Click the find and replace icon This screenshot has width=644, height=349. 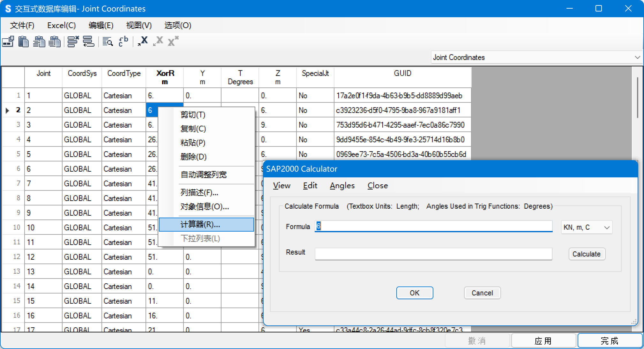click(x=123, y=42)
